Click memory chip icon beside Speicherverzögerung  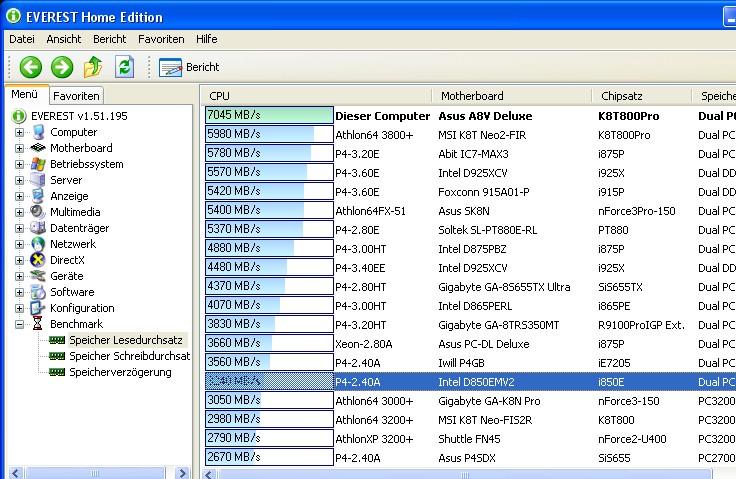(x=57, y=372)
